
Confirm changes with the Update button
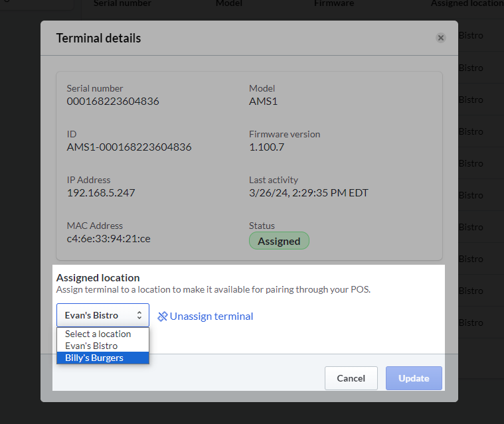pos(414,378)
